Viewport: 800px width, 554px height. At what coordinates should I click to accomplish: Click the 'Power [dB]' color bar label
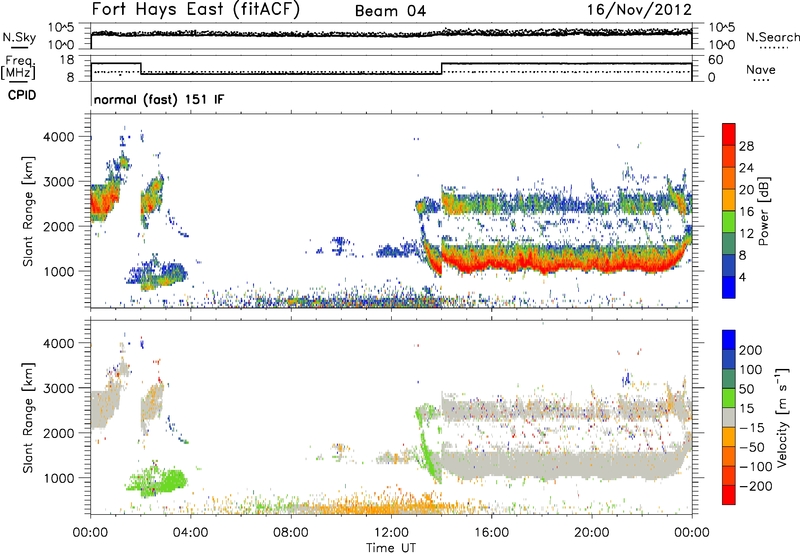click(763, 211)
